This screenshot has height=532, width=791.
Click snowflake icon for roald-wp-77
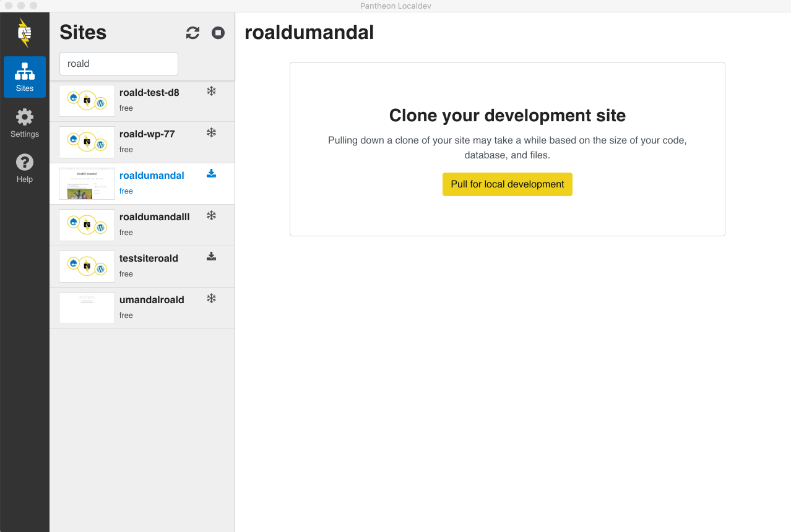[211, 133]
